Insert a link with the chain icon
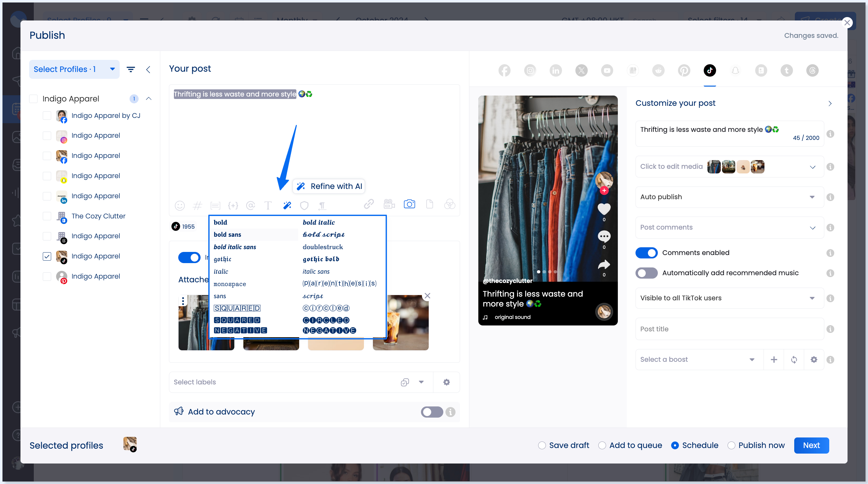 tap(369, 204)
